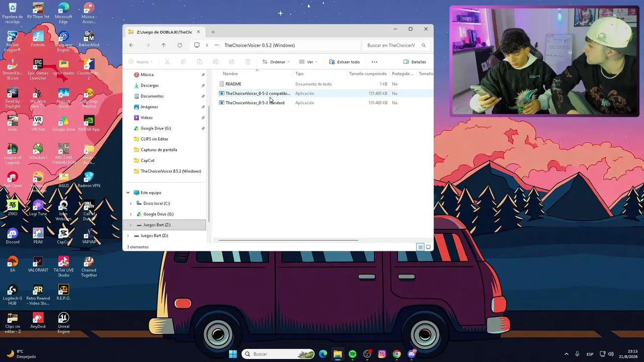Viewport: 644px width, 362px height.
Task: Toggle the Detalles pane
Action: [415, 62]
